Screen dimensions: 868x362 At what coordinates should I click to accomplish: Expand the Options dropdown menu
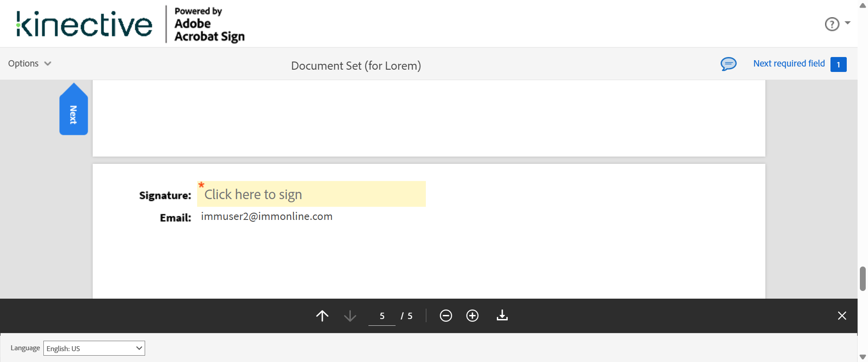[29, 63]
